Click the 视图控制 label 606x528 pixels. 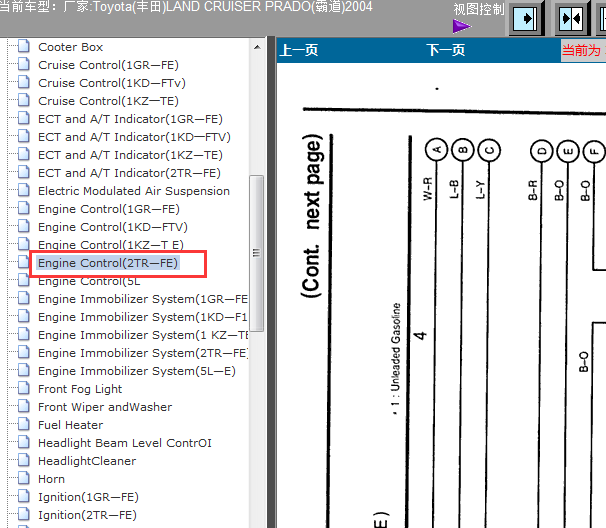[x=479, y=9]
